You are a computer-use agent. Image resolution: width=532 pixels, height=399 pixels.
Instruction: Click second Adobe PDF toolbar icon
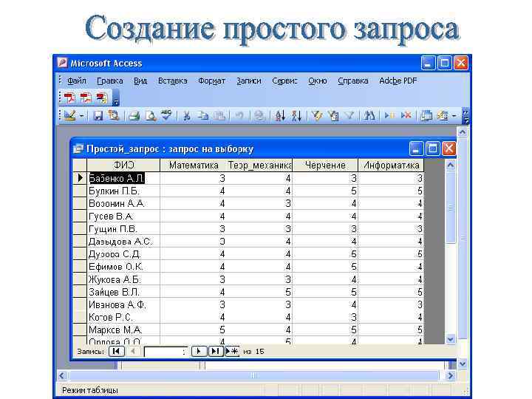click(86, 98)
